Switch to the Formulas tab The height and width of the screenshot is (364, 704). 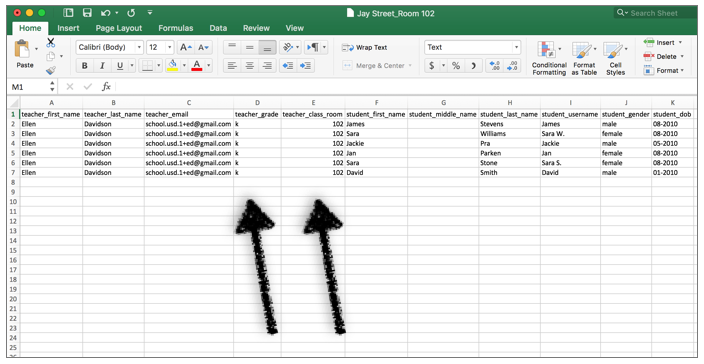(176, 28)
